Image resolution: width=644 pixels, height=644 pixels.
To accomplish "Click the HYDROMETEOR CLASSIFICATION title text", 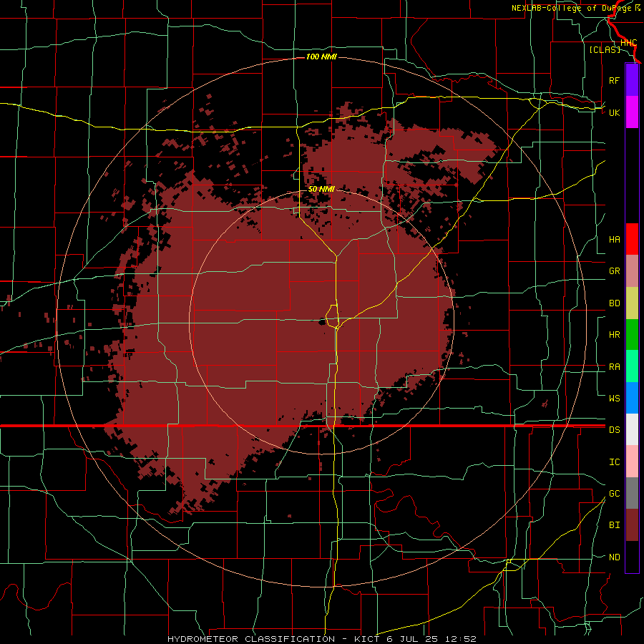I will point(251,639).
